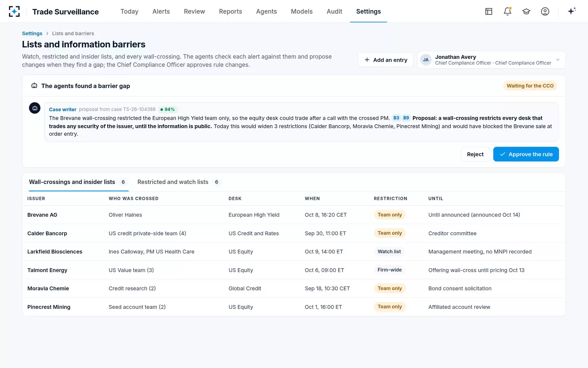588x368 pixels.
Task: Open the Alerts section
Action: (161, 11)
